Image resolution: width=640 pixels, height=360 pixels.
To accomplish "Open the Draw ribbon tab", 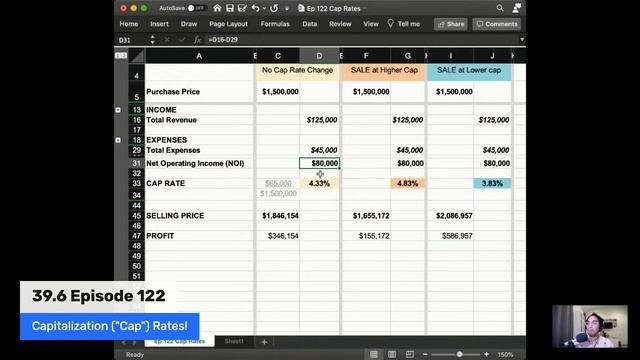I will 189,24.
